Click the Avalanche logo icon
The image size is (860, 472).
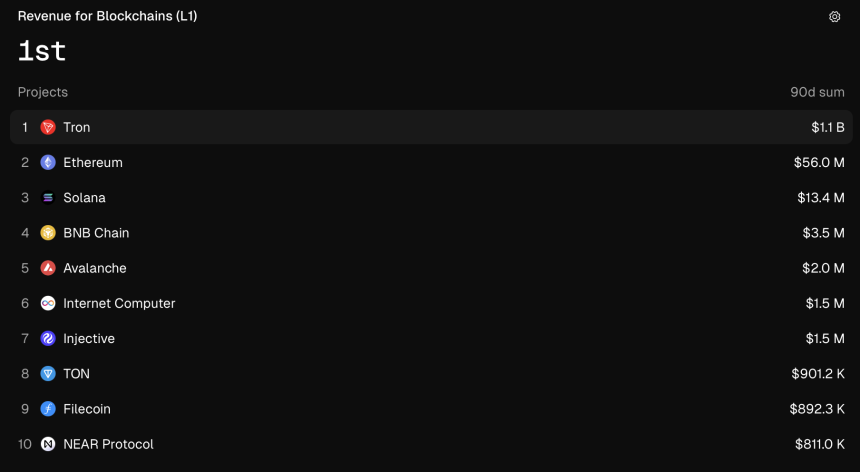click(x=48, y=268)
